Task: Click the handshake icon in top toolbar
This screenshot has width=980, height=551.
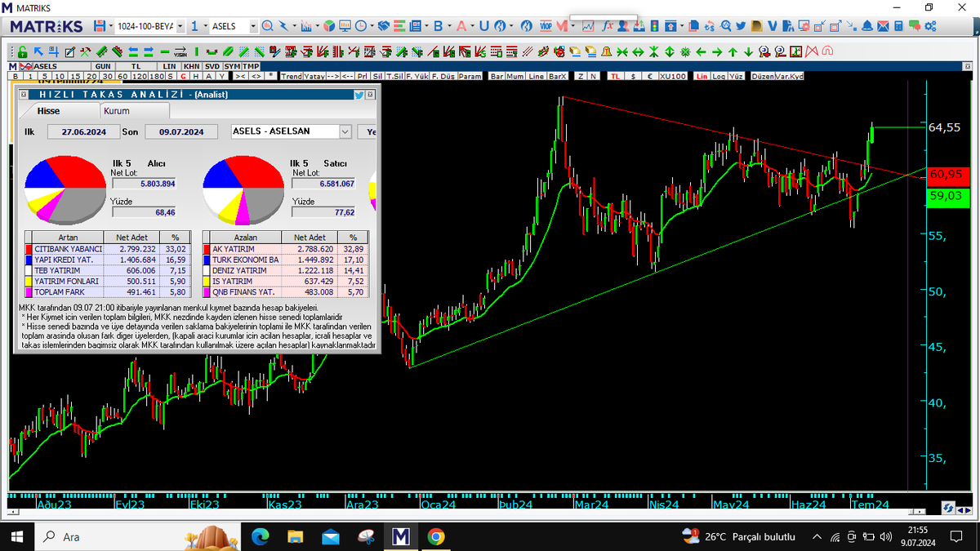Action: (383, 26)
